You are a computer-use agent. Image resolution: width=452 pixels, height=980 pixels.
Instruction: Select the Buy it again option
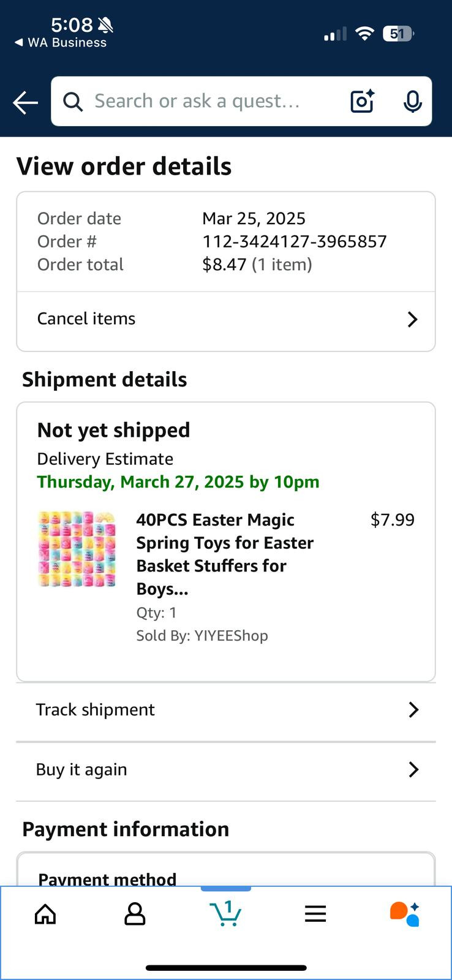pyautogui.click(x=226, y=771)
